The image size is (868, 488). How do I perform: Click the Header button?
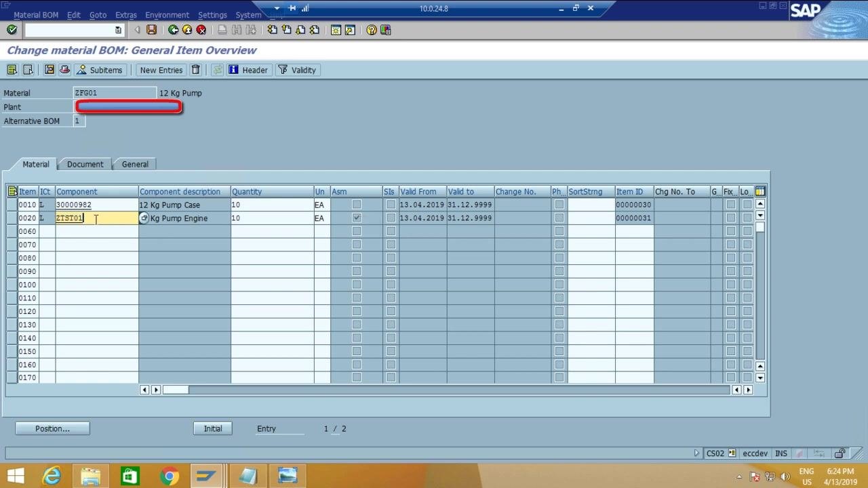coord(248,70)
